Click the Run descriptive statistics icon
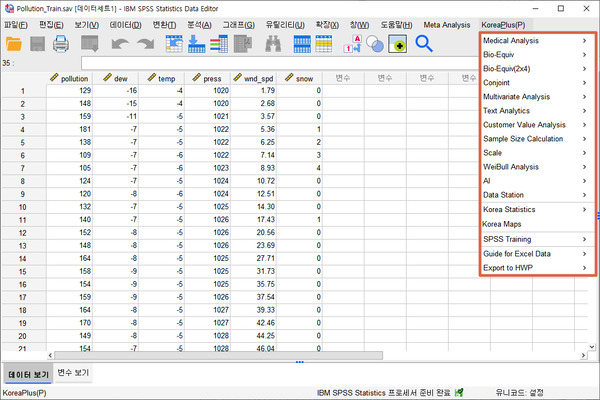The width and height of the screenshot is (600, 400). point(243,44)
